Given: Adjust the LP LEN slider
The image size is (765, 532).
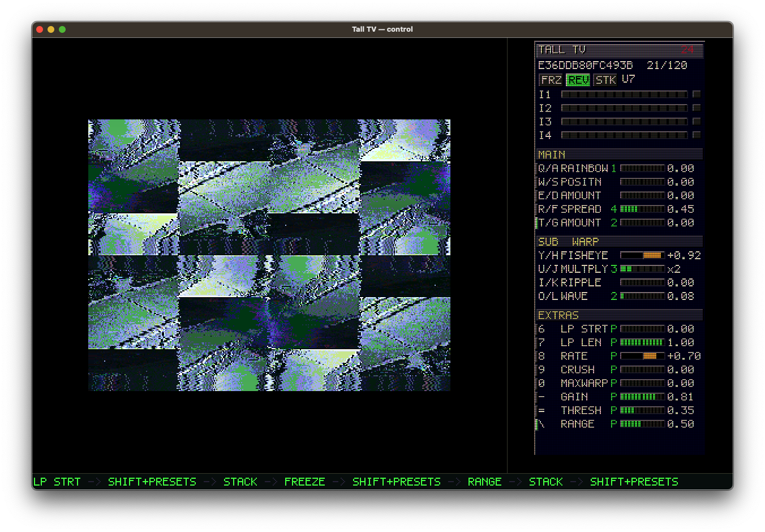Looking at the screenshot, I should tap(642, 342).
